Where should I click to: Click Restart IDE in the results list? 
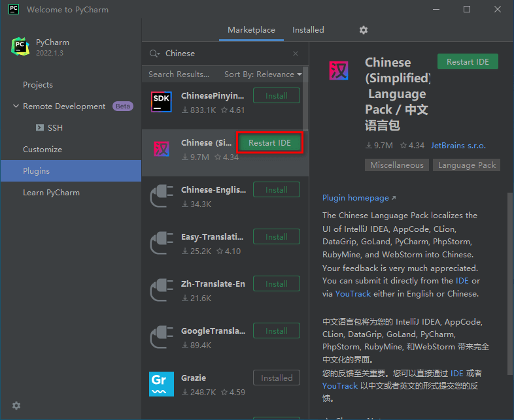(269, 143)
